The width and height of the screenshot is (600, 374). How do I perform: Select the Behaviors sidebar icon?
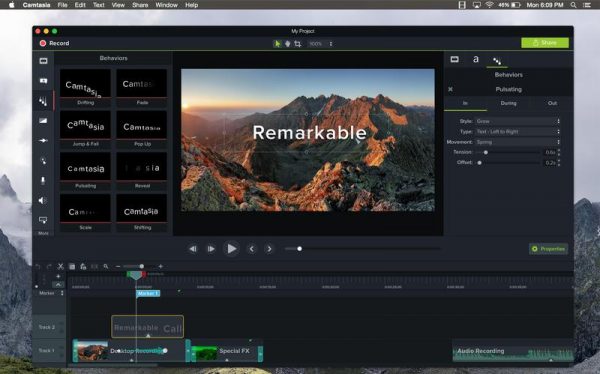pos(43,101)
